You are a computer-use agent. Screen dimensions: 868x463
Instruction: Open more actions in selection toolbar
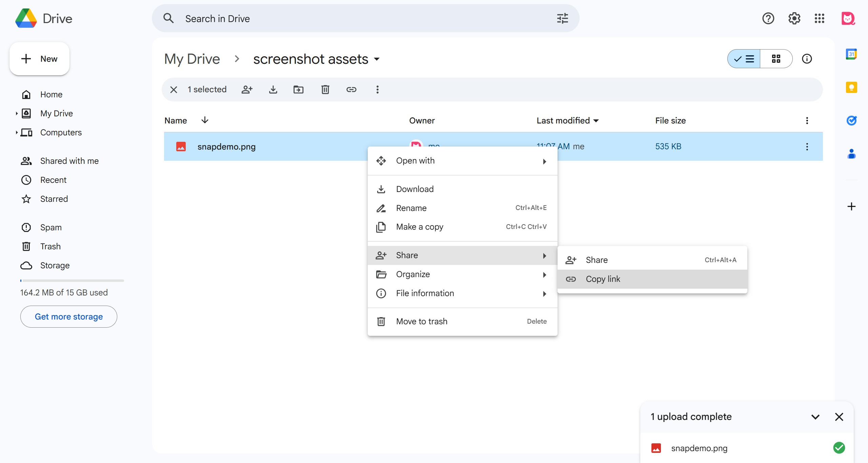(377, 90)
